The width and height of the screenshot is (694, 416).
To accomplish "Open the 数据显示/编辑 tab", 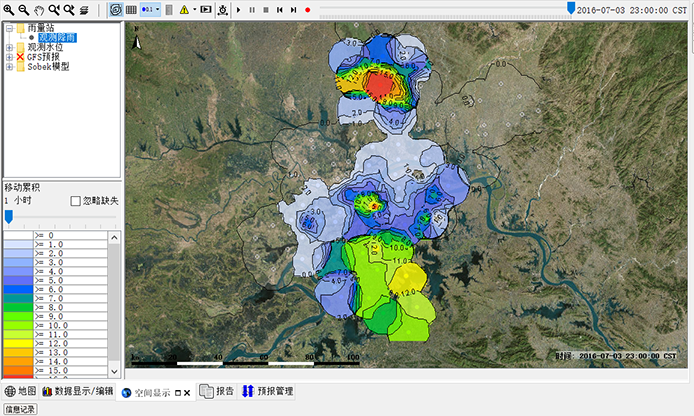I will [77, 391].
